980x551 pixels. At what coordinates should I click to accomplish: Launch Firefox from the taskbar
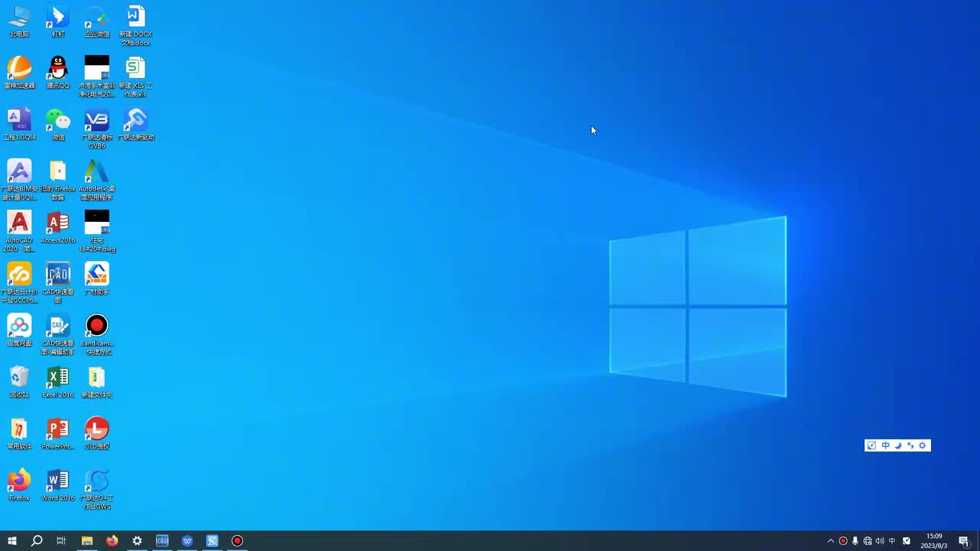pyautogui.click(x=112, y=541)
